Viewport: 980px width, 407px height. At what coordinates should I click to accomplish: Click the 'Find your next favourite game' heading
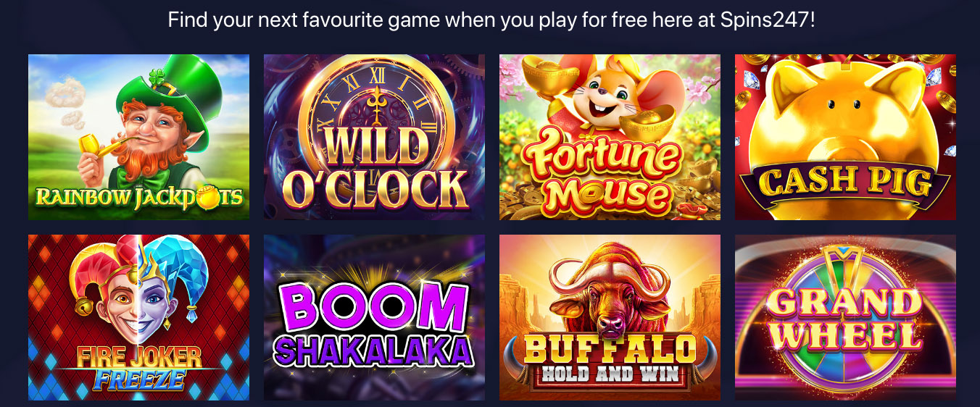tap(491, 20)
